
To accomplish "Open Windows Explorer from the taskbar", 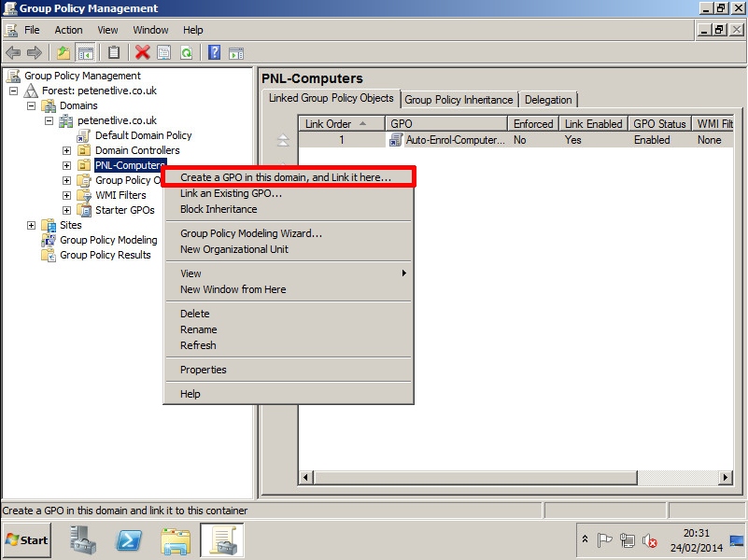I will pos(176,541).
